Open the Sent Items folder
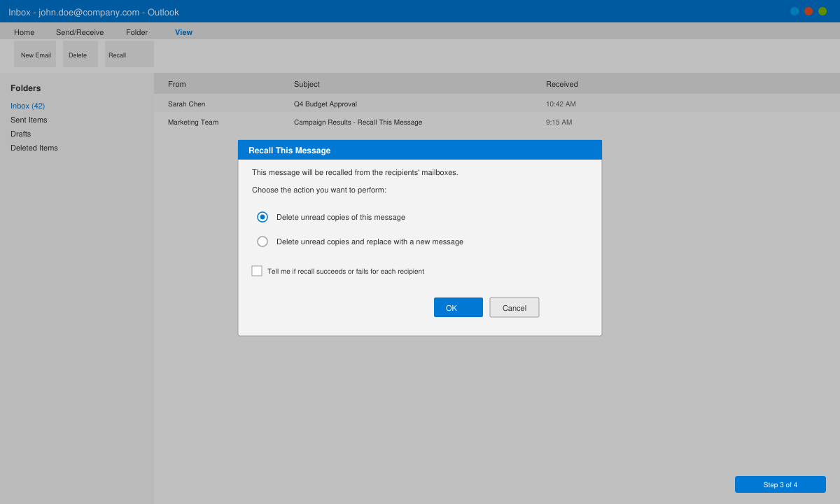Viewport: 840px width, 504px height. [x=29, y=120]
